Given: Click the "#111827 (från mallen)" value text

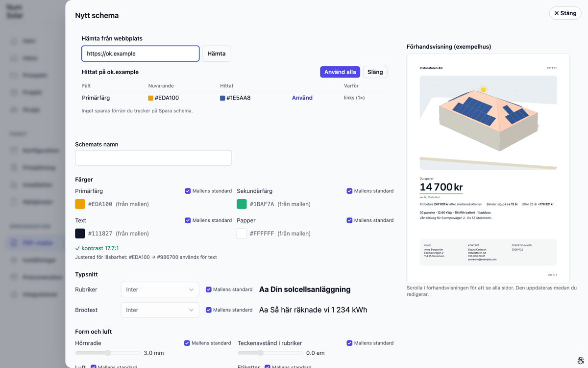Looking at the screenshot, I should point(119,234).
